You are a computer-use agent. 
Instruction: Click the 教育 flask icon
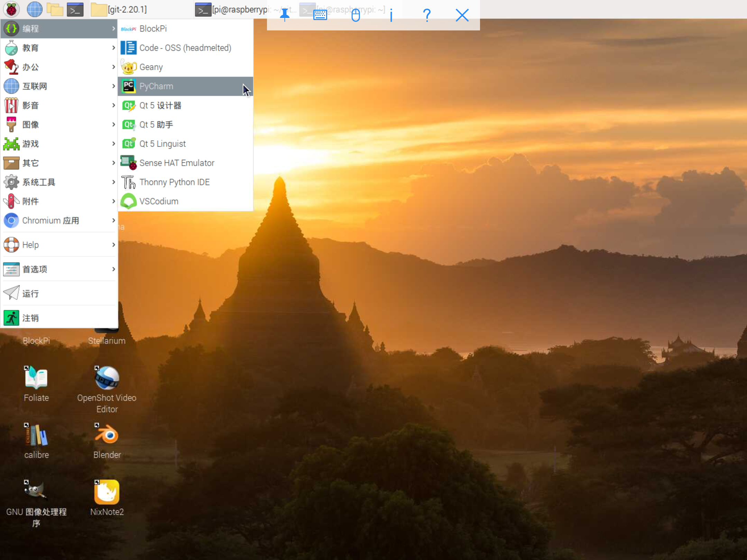(x=11, y=48)
